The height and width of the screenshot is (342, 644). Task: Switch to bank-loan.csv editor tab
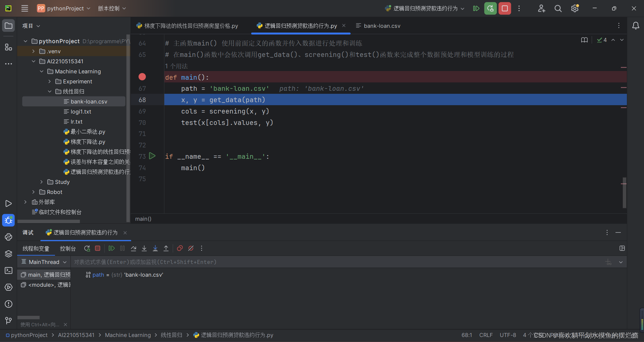378,26
